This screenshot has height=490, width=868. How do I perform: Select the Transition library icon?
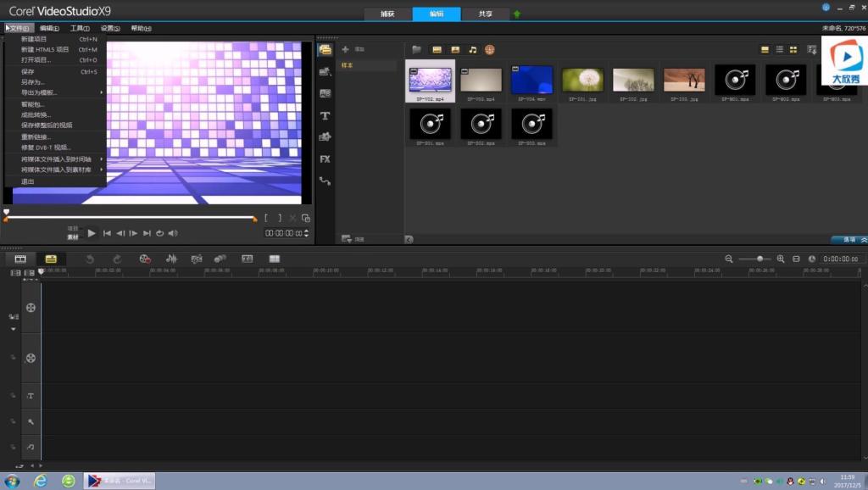tap(325, 93)
